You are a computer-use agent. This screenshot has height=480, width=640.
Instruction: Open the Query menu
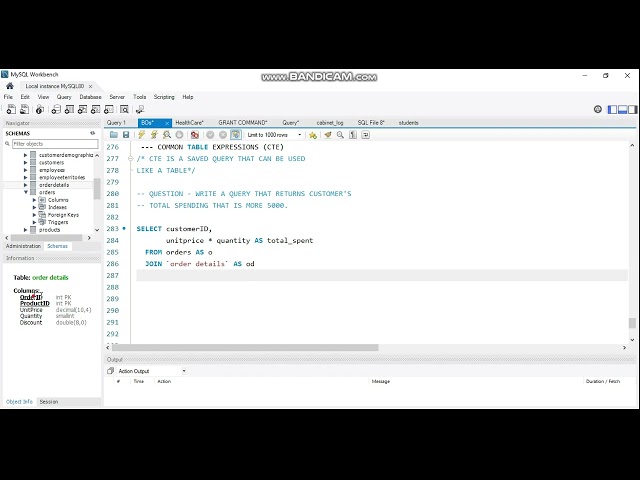click(x=64, y=97)
